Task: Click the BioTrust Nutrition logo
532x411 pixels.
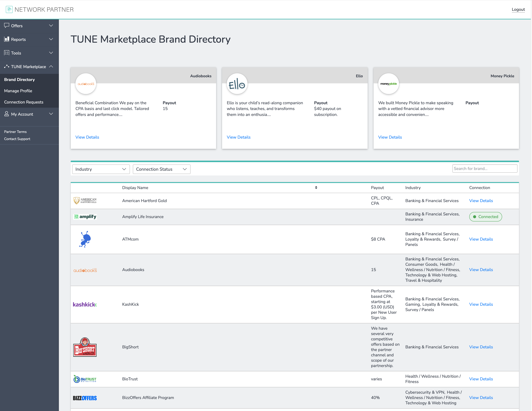Action: pos(85,379)
